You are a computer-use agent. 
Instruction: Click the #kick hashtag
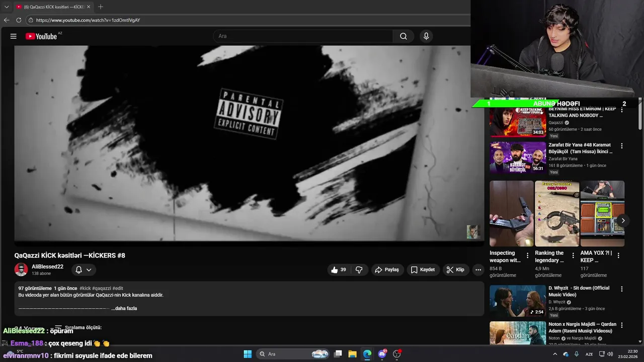85,289
